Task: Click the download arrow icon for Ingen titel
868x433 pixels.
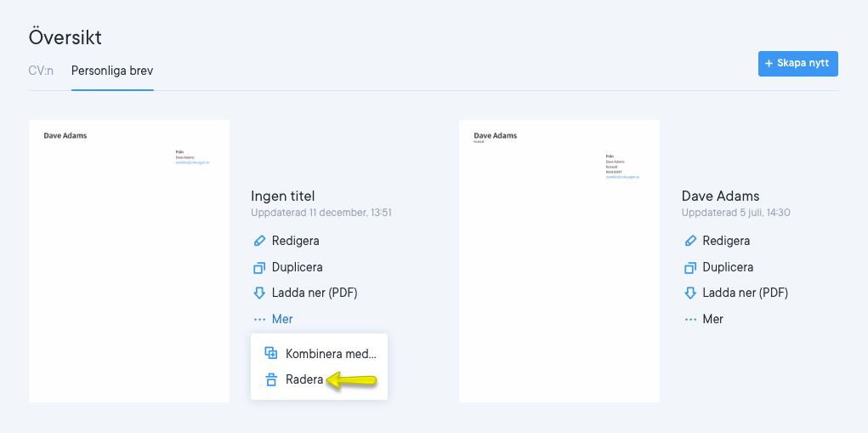Action: 259,293
